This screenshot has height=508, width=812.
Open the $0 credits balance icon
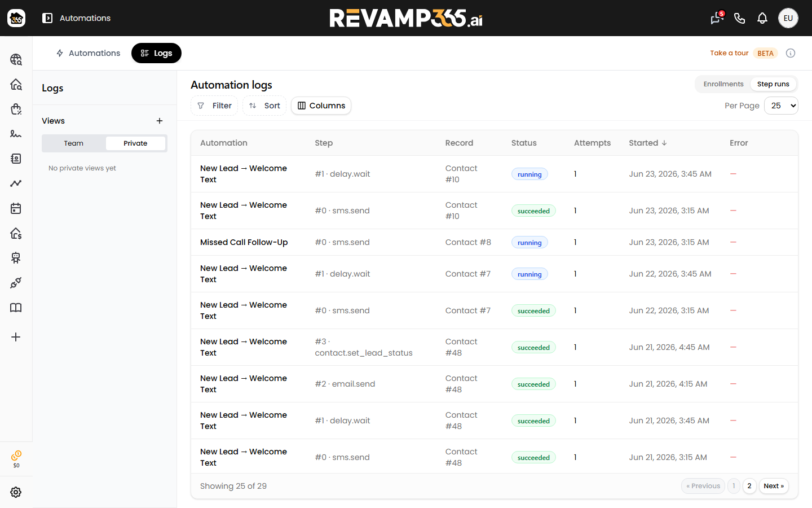(16, 459)
